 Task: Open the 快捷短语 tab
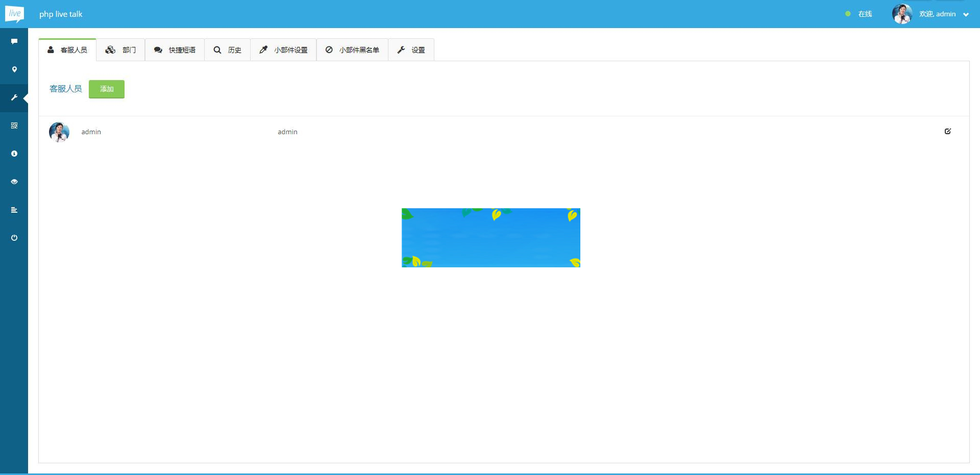[x=175, y=50]
